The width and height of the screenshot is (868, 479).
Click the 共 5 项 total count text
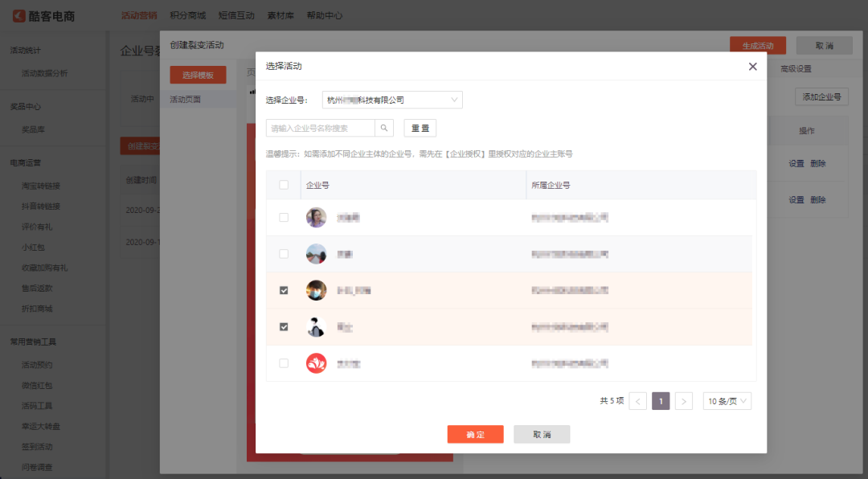pos(612,401)
